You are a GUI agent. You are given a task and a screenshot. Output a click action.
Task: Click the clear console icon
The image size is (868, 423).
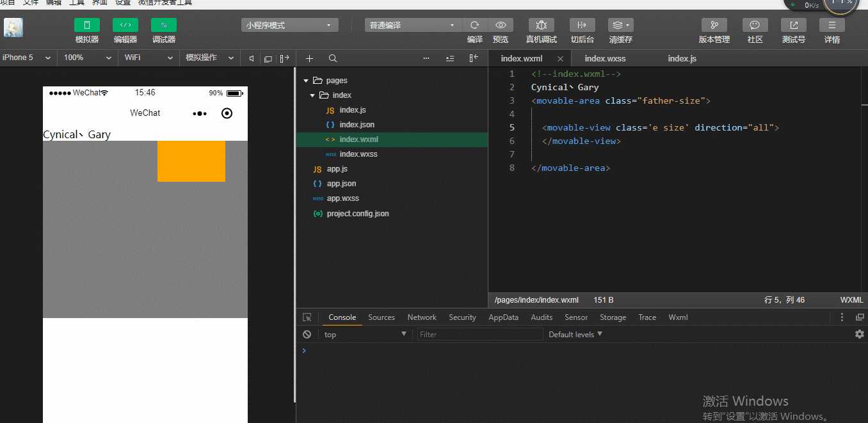[x=307, y=335]
